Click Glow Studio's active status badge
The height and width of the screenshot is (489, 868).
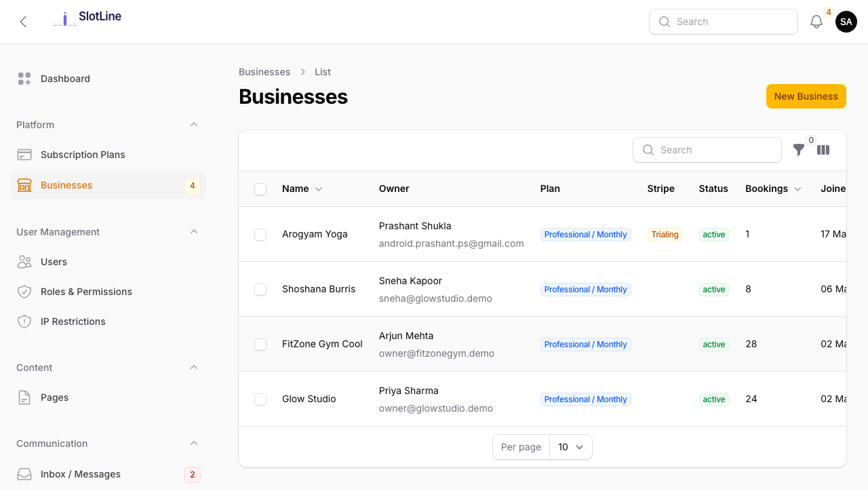pyautogui.click(x=714, y=399)
